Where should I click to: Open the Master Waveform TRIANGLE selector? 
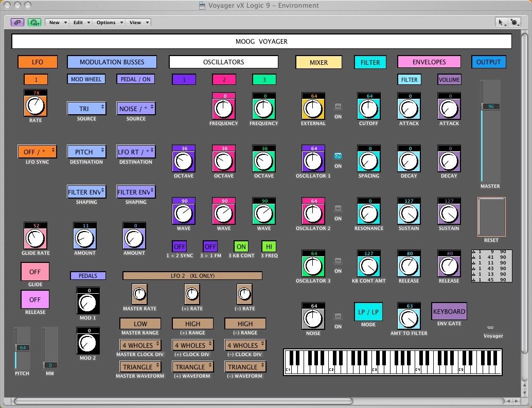pos(140,367)
